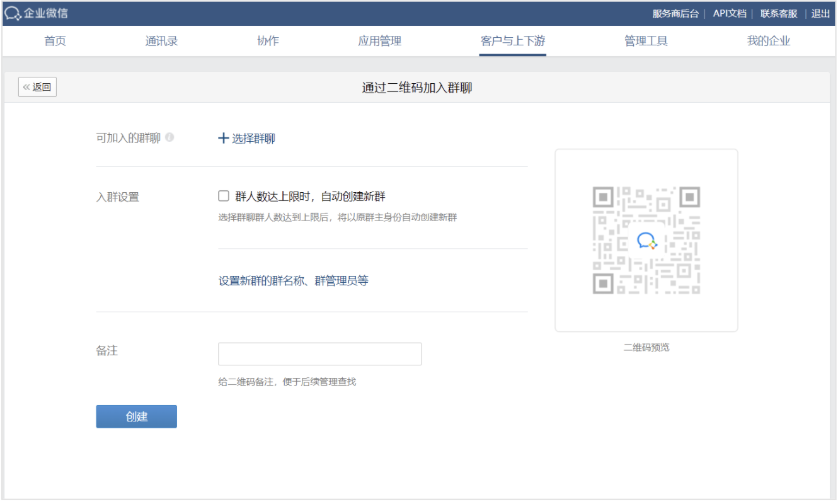Click the 二维码预览 caption text
Image resolution: width=838 pixels, height=504 pixels.
tap(646, 347)
